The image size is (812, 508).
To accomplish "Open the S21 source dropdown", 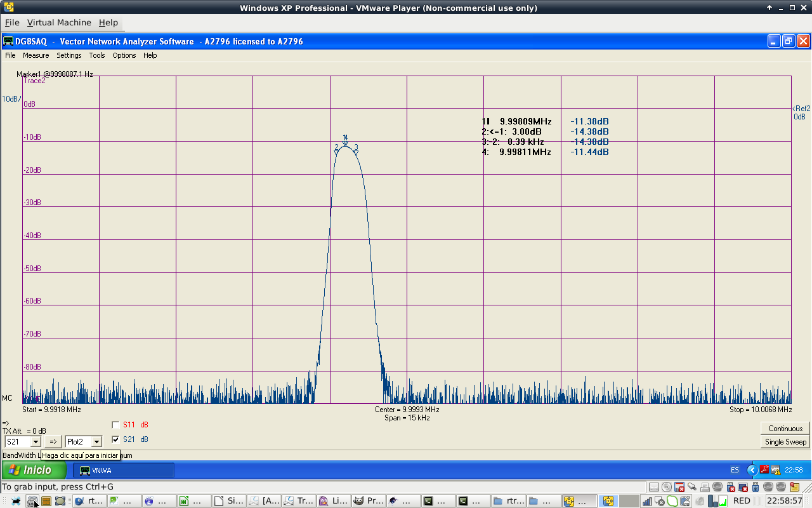I will (36, 442).
